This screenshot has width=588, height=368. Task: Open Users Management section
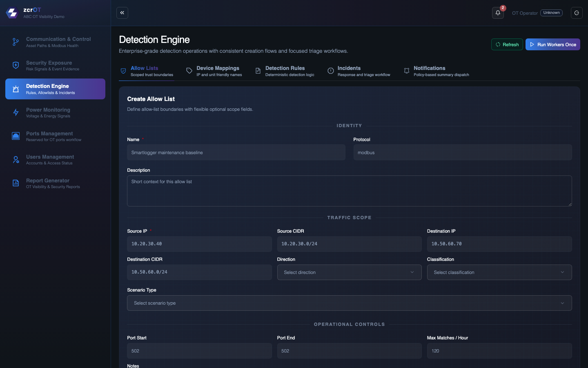pos(55,159)
